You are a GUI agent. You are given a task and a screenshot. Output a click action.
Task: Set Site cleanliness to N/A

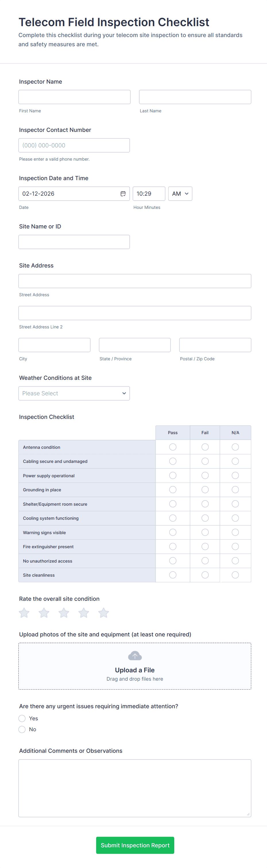tap(235, 575)
